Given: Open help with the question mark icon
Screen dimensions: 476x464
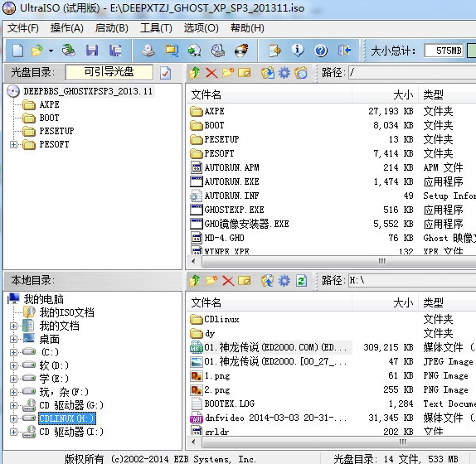Looking at the screenshot, I should pos(321,51).
